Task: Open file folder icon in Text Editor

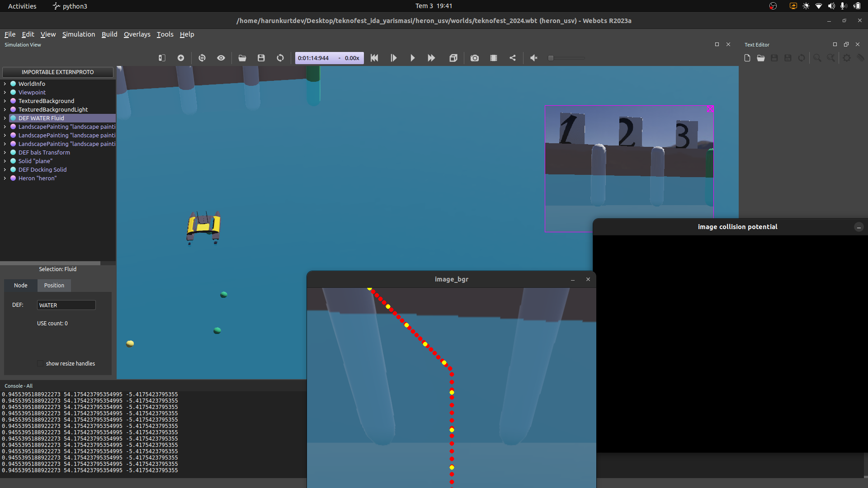Action: (761, 58)
